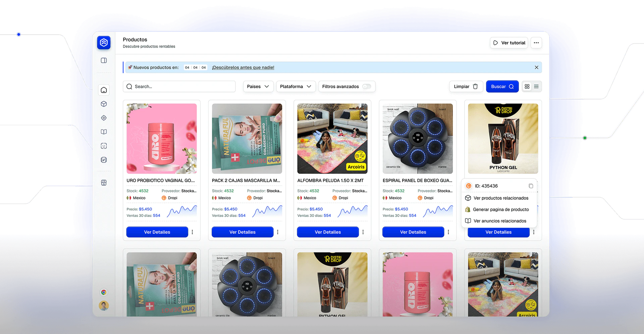The width and height of the screenshot is (644, 334).
Task: Switch to grid view layout
Action: (527, 86)
